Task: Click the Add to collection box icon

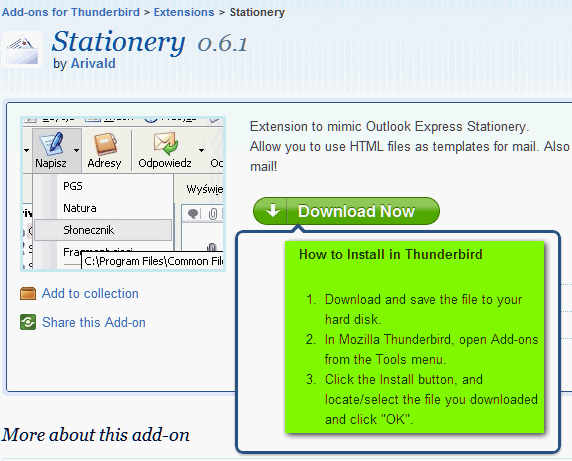Action: [x=28, y=294]
